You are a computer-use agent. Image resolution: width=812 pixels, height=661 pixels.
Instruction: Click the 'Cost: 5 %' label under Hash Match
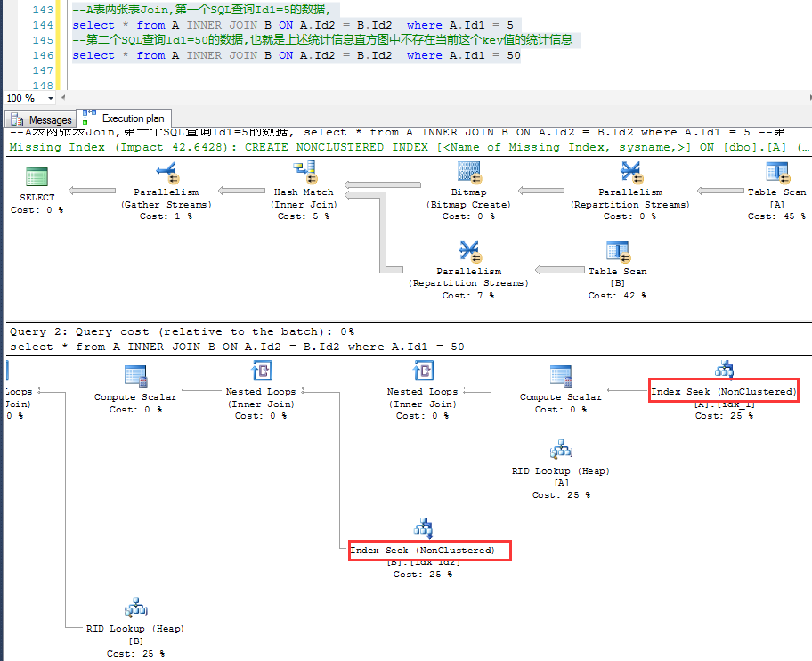304,216
